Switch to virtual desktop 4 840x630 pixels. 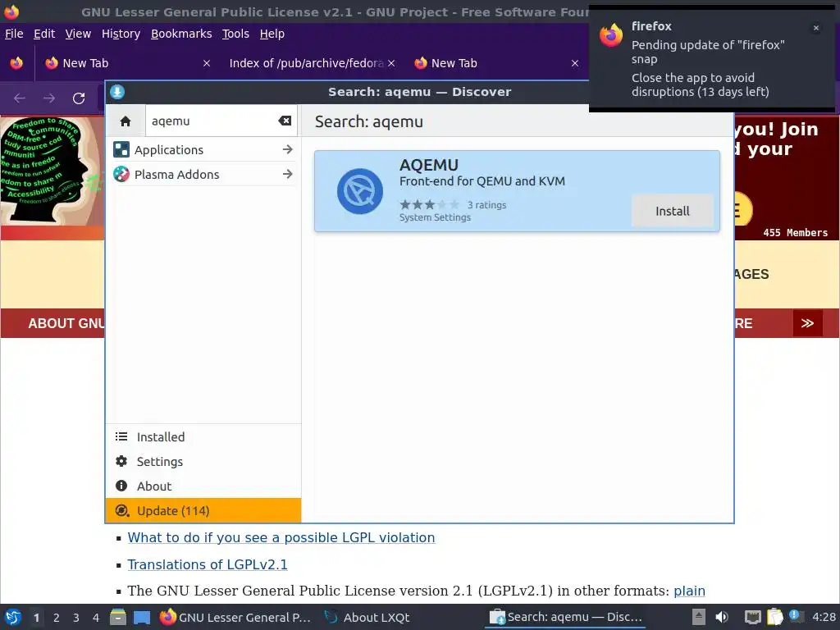click(95, 618)
